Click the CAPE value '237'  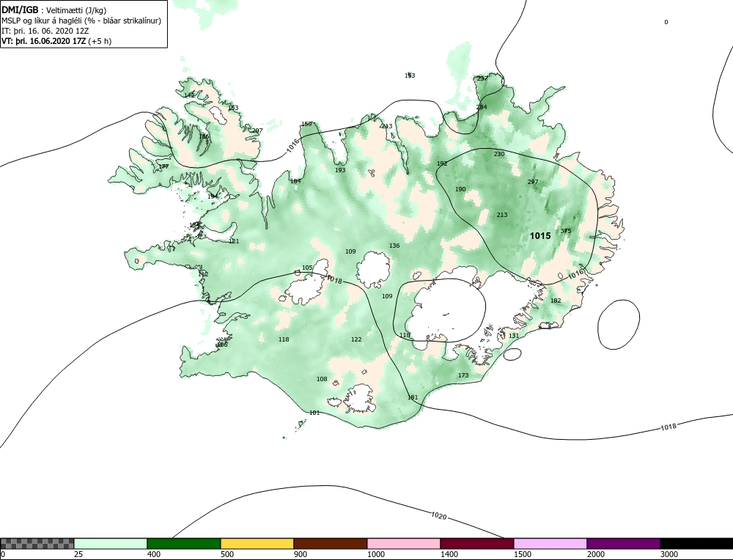pos(482,78)
